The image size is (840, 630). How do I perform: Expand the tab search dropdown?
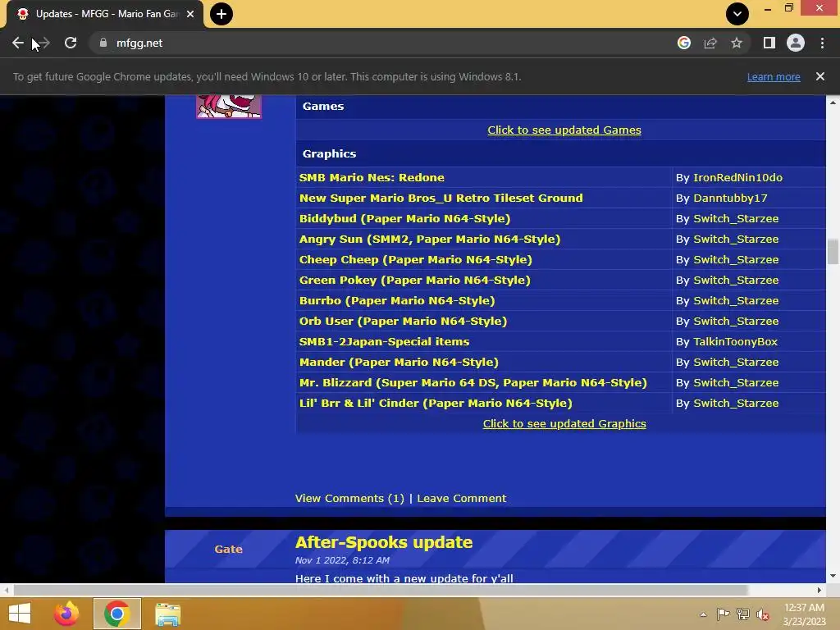(x=737, y=14)
